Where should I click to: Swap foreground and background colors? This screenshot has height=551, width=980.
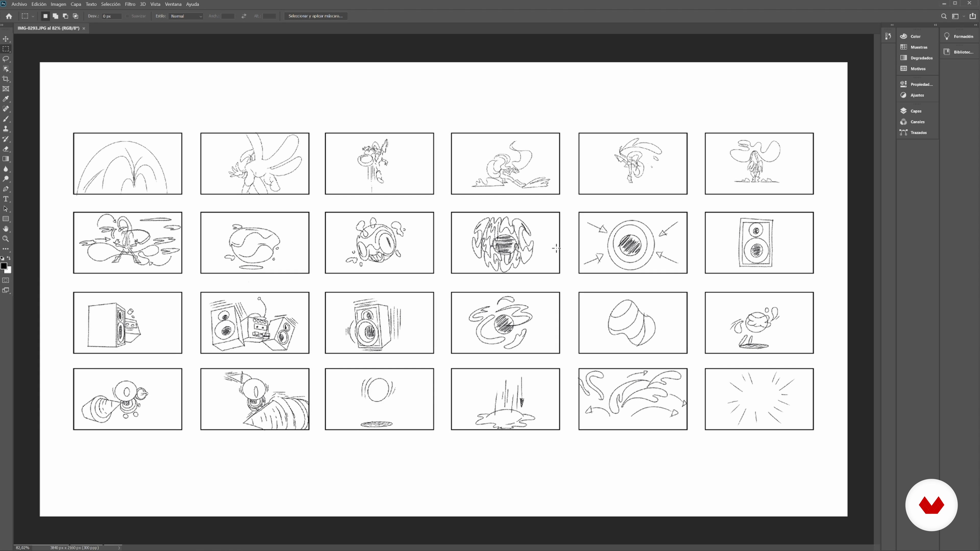9,258
